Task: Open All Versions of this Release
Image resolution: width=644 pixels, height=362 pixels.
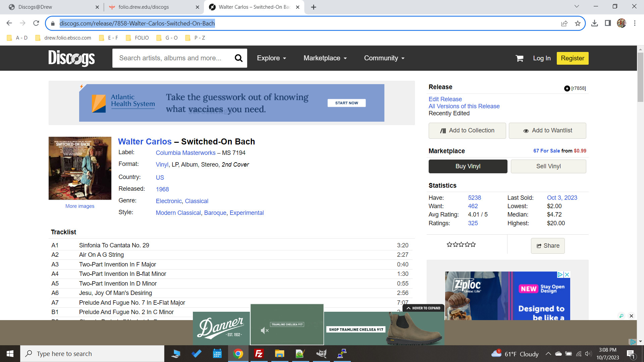Action: tap(464, 106)
